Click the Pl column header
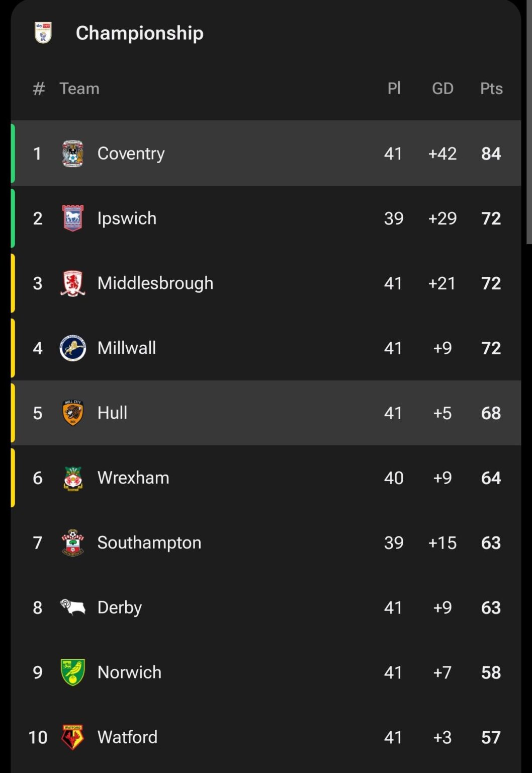The height and width of the screenshot is (773, 532). tap(395, 89)
